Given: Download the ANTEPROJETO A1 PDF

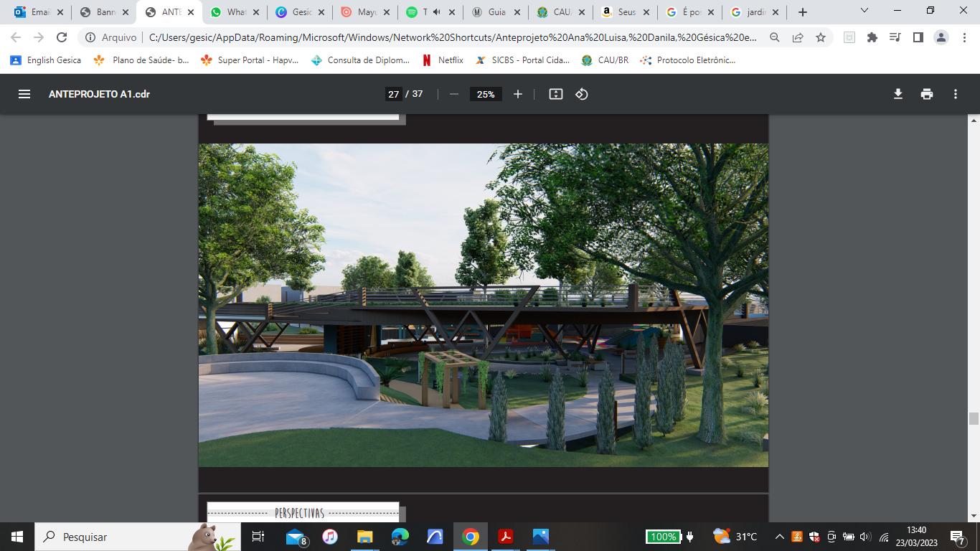Looking at the screenshot, I should (897, 94).
